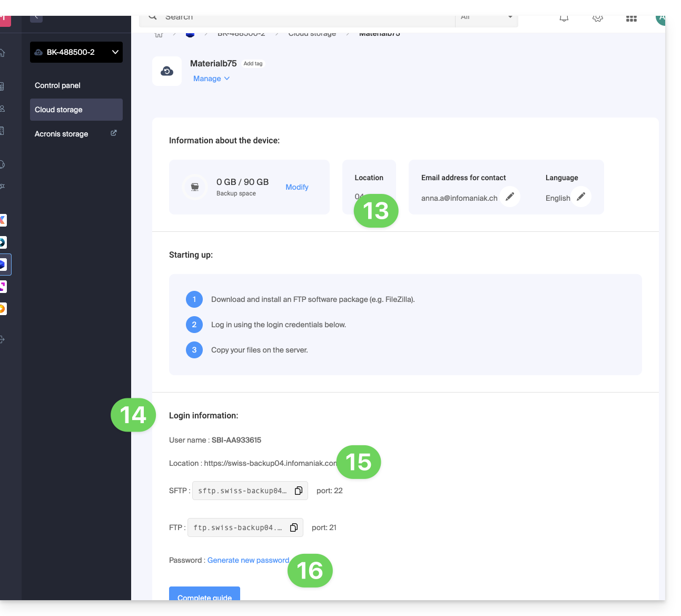Collapse the sidebar with back arrow
Viewport: 681px width, 616px height.
36,18
